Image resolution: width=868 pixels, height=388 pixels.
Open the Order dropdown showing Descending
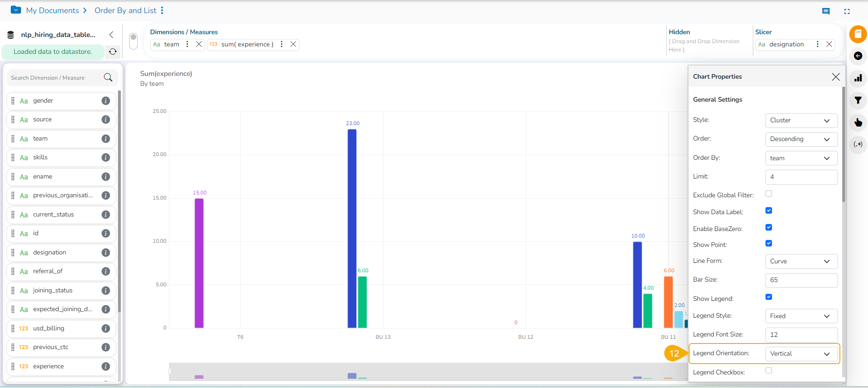(802, 139)
